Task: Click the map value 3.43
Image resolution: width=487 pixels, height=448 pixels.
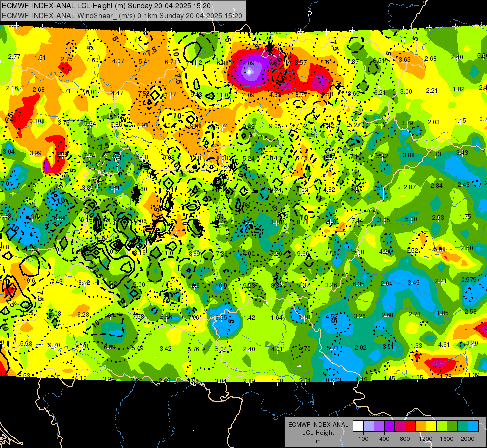Action: point(462,153)
